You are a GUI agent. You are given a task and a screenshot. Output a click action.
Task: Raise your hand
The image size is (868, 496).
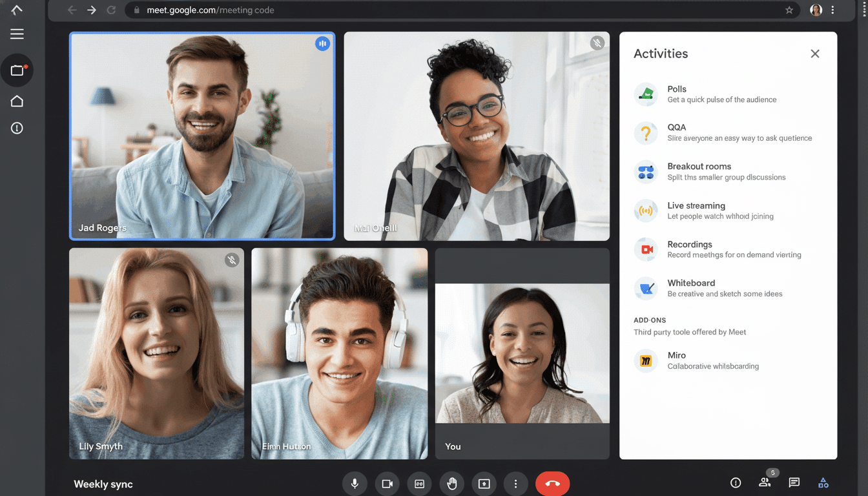coord(451,483)
